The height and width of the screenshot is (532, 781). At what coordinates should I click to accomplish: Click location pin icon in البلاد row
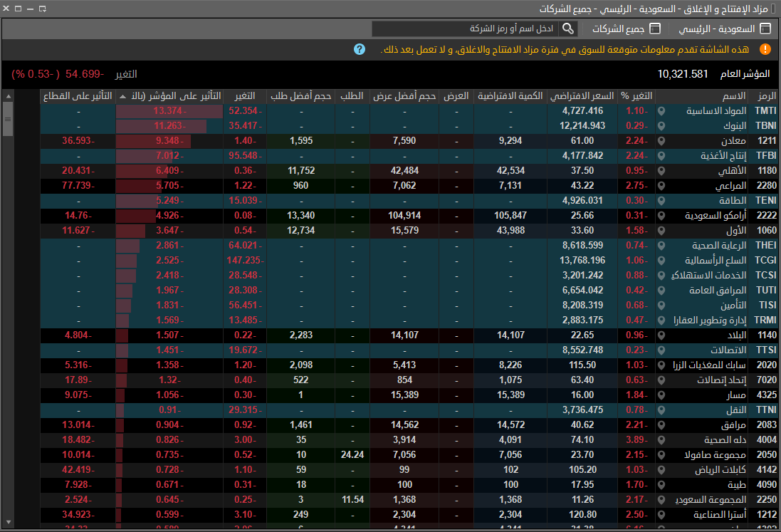[661, 335]
